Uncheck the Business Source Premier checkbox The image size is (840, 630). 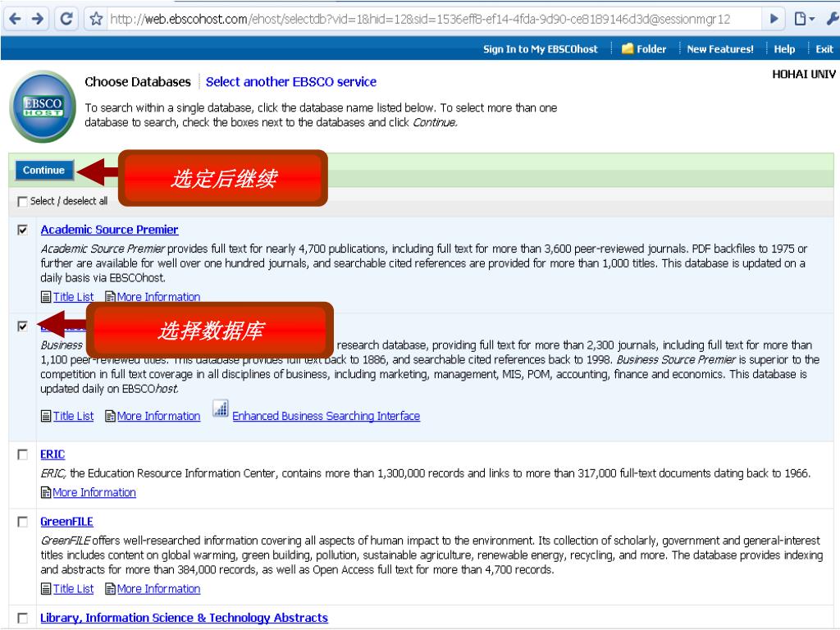pyautogui.click(x=22, y=326)
